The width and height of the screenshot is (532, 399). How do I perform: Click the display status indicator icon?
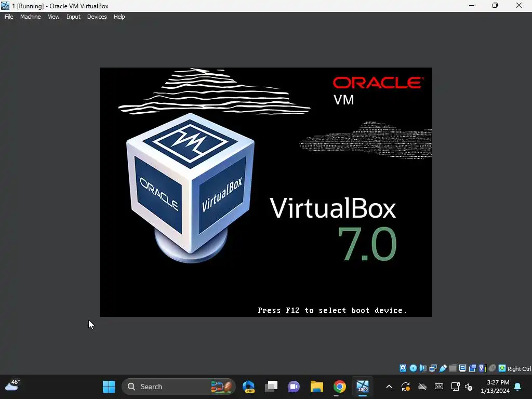[462, 368]
